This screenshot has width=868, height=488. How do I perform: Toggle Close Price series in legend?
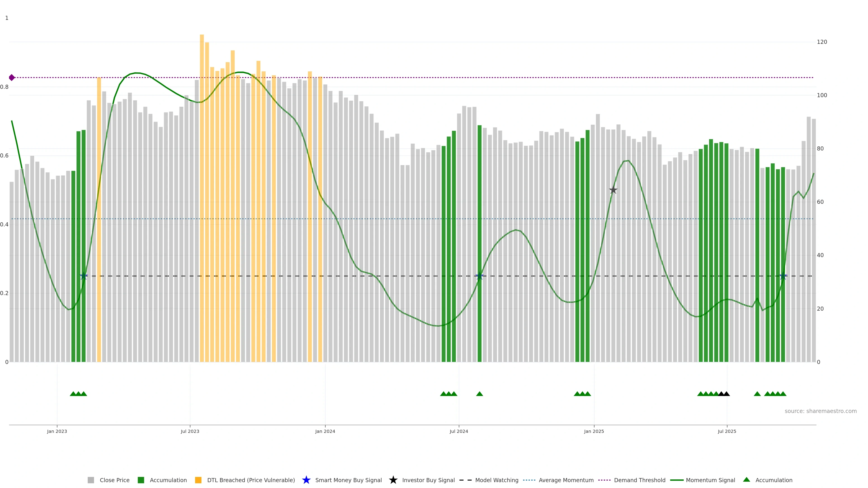[114, 480]
